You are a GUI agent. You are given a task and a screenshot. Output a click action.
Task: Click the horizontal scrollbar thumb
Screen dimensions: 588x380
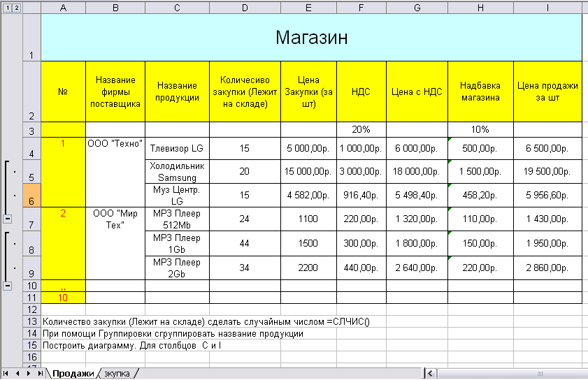(x=540, y=374)
